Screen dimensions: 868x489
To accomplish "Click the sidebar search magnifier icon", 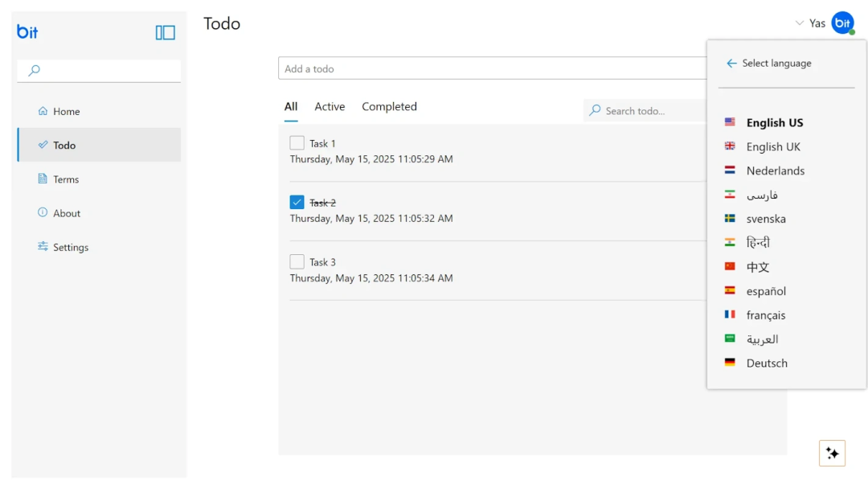I will (35, 70).
